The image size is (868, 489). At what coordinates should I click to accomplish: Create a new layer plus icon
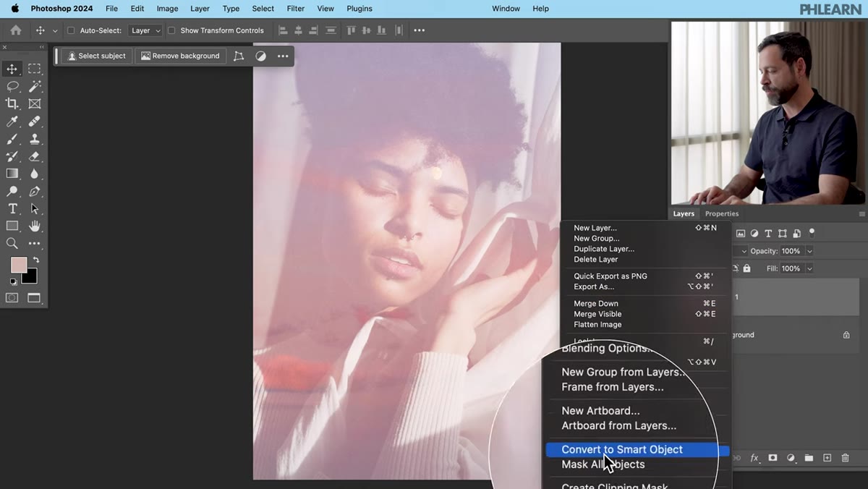(x=827, y=458)
